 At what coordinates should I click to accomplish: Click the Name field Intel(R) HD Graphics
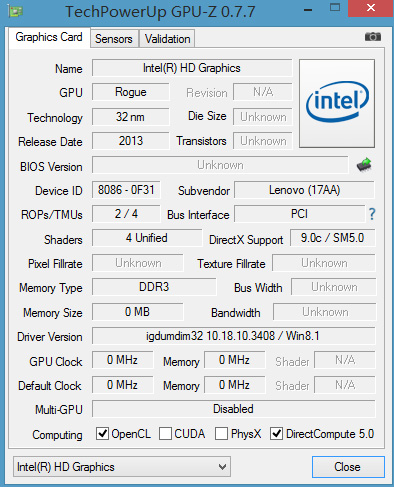[x=192, y=68]
